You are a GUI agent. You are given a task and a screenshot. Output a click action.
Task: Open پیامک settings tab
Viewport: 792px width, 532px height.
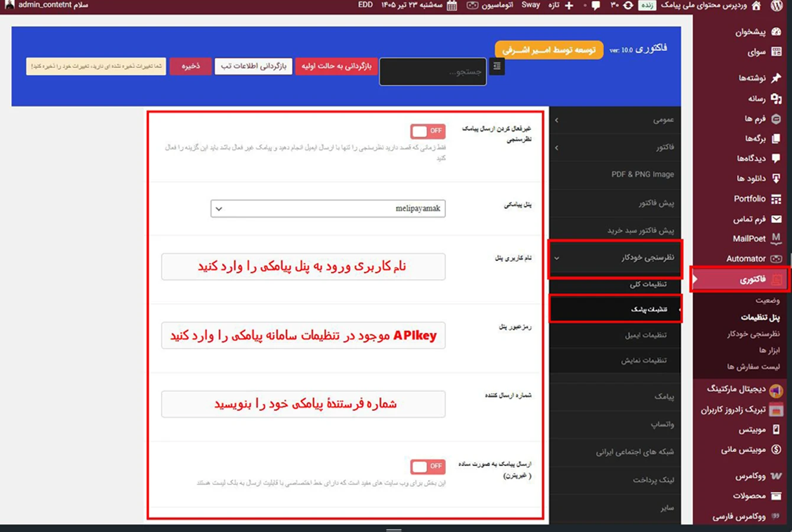[615, 397]
